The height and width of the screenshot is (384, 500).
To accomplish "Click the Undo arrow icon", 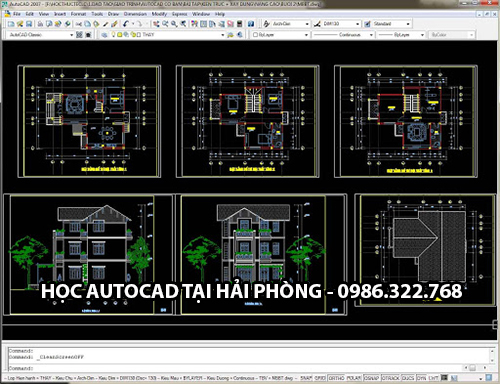I will [126, 24].
